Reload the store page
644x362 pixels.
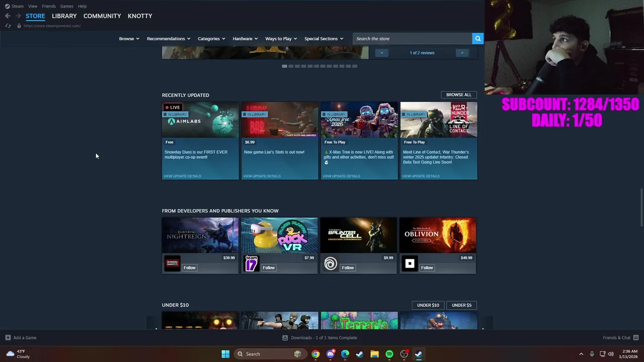coord(8,26)
